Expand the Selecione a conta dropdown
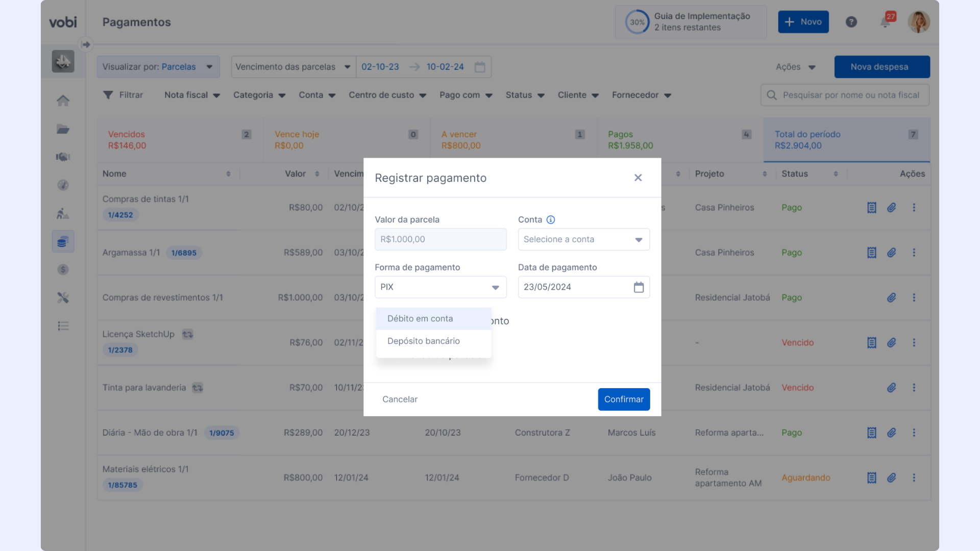 [x=583, y=239]
